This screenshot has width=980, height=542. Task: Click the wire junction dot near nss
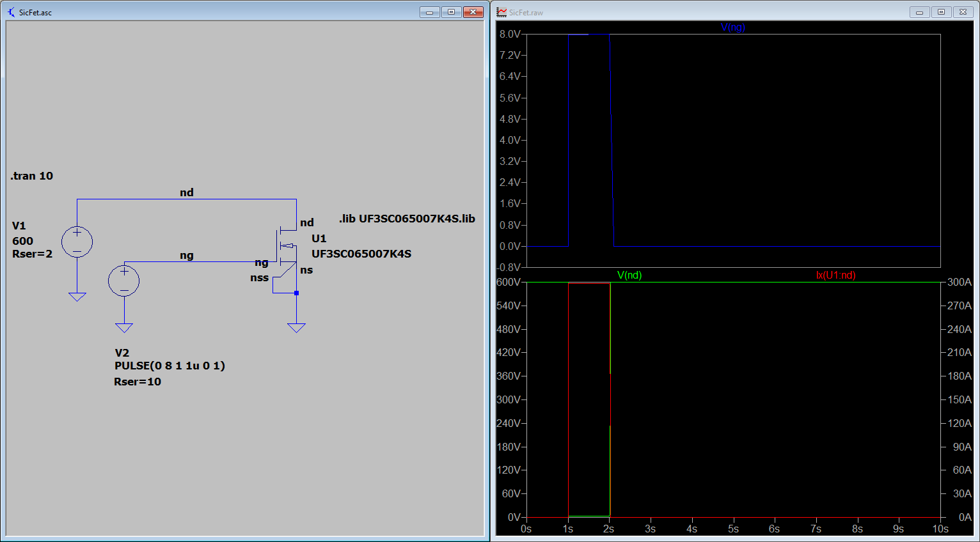[296, 293]
